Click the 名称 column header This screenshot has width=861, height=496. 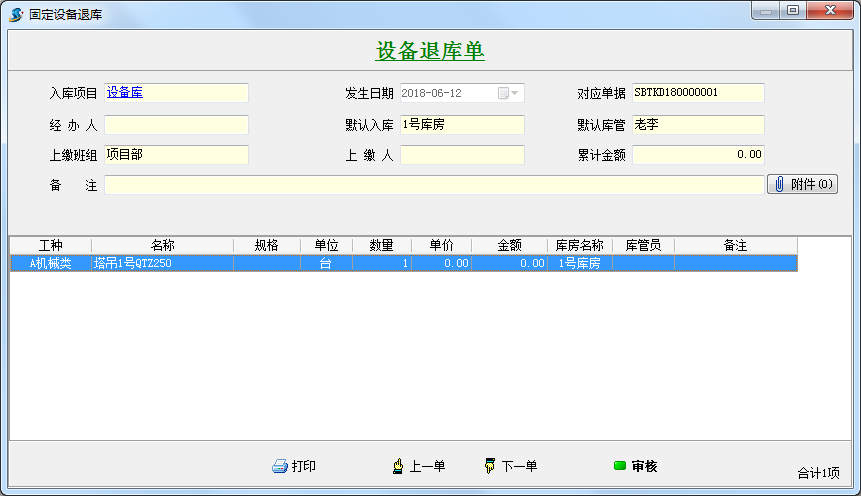162,245
